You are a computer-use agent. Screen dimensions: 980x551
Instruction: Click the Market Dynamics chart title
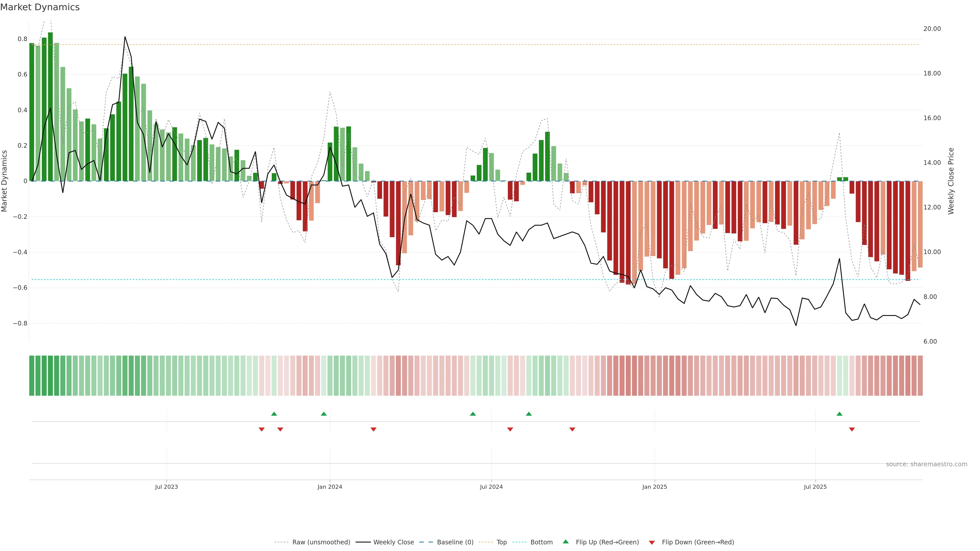pyautogui.click(x=40, y=7)
